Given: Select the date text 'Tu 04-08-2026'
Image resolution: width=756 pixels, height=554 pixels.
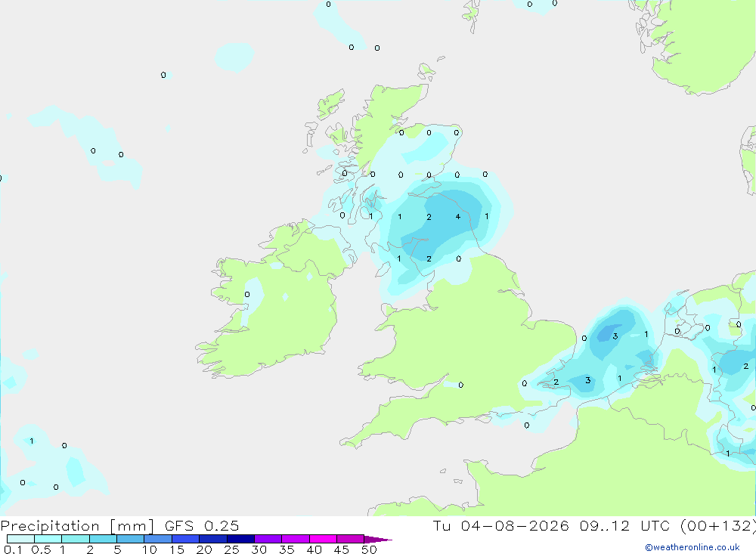Looking at the screenshot, I should (500, 526).
